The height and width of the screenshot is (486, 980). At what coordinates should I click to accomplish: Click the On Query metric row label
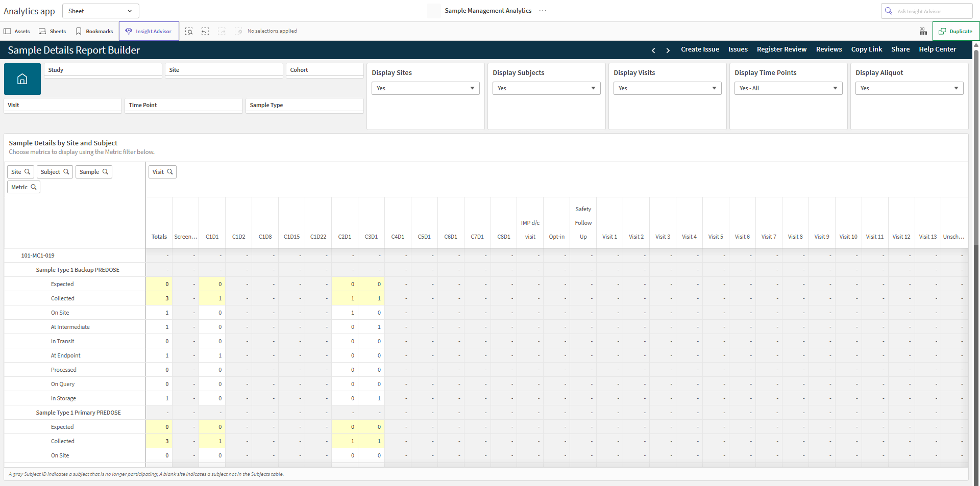[x=63, y=384]
